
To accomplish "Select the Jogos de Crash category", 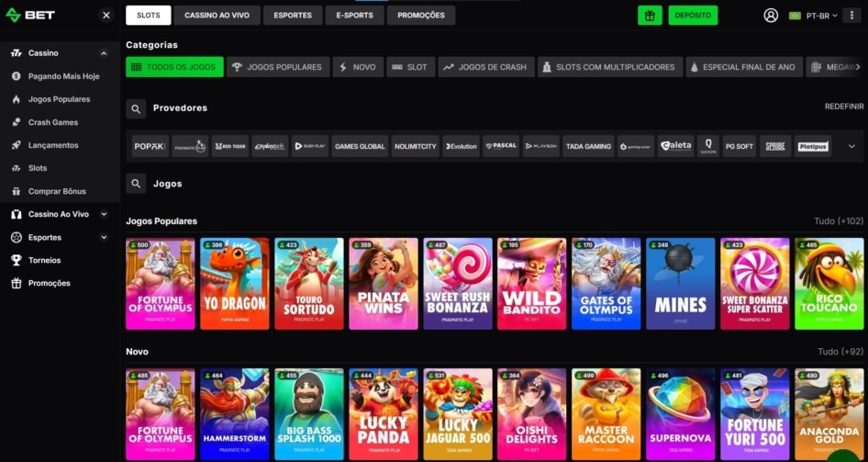I will coord(486,67).
